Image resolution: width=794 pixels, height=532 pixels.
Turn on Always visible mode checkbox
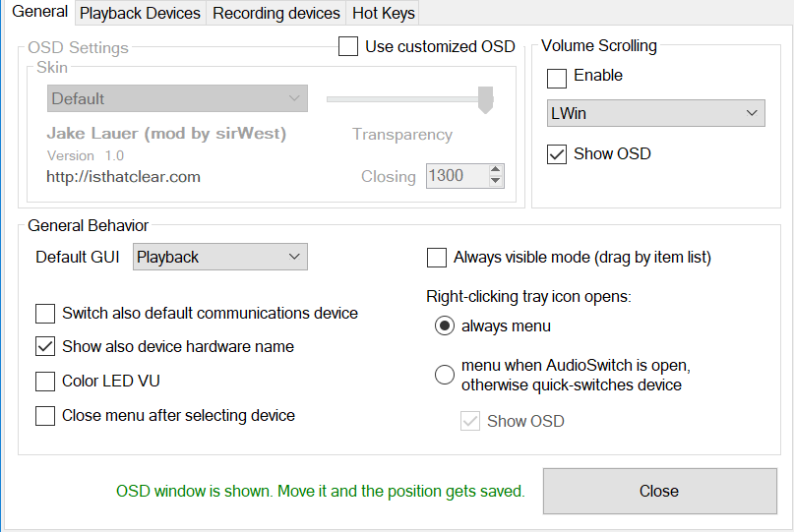[437, 258]
